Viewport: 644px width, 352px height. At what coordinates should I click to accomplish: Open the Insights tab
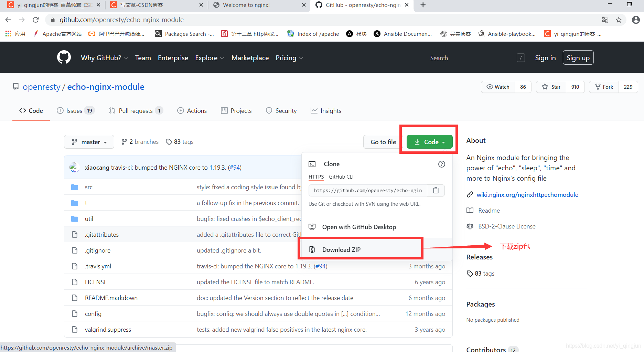point(326,110)
